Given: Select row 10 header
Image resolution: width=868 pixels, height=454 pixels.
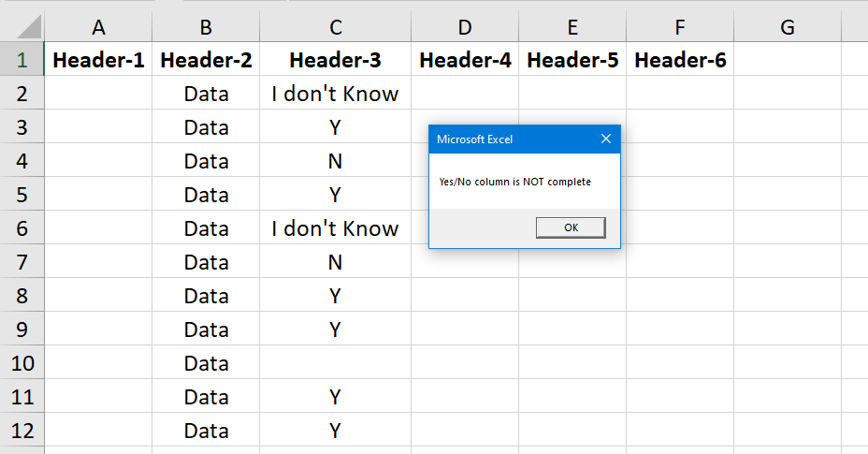Looking at the screenshot, I should coord(22,363).
